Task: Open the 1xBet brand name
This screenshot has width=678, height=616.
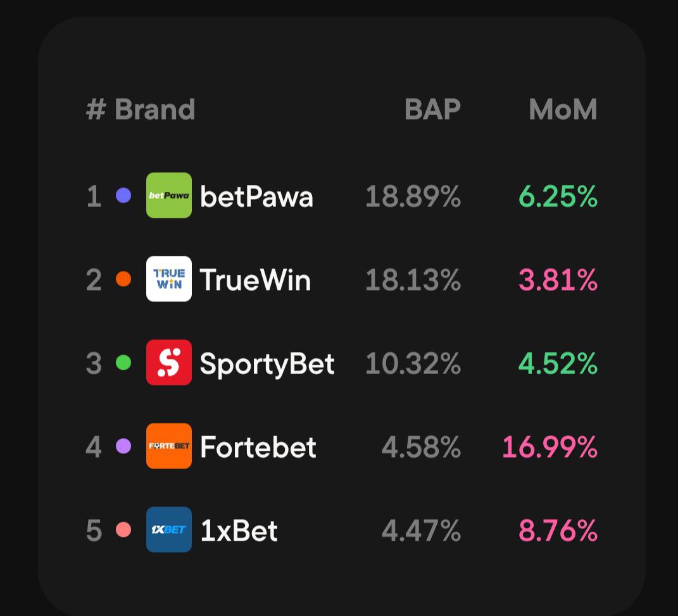Action: (x=239, y=531)
